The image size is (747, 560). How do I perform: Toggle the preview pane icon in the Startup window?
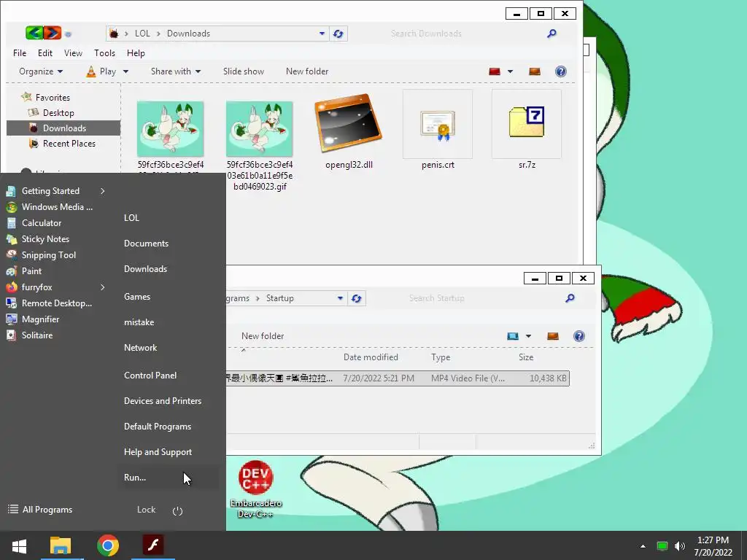(553, 336)
